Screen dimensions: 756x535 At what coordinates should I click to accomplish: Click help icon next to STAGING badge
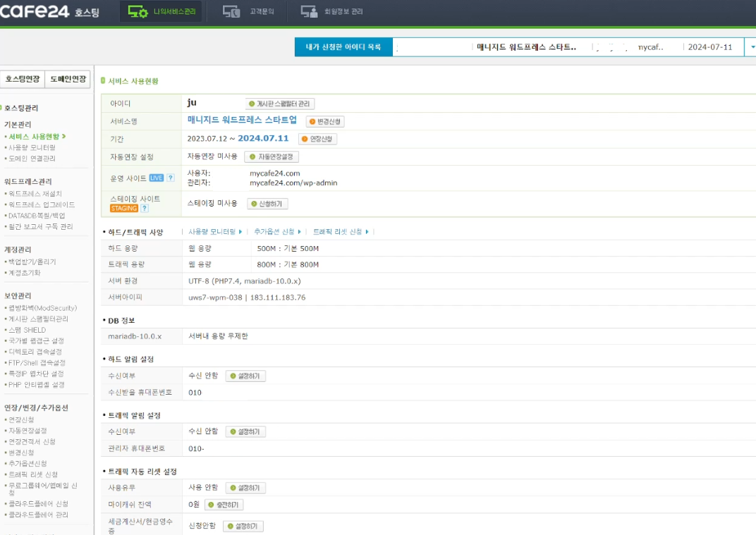pyautogui.click(x=144, y=208)
